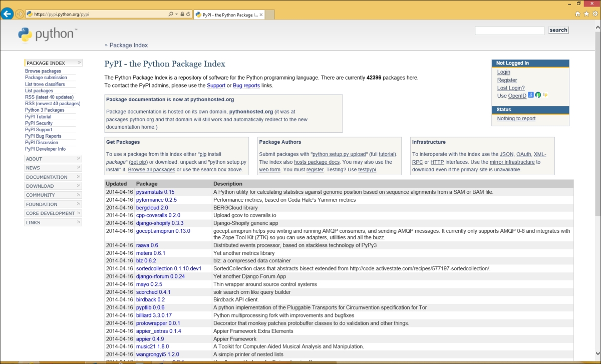Click the get pip link
The image size is (601, 364).
pyautogui.click(x=139, y=162)
